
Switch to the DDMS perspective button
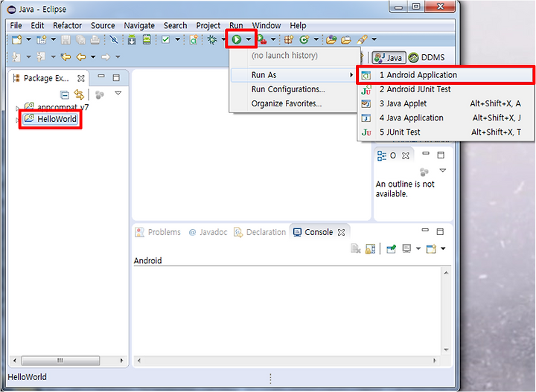coord(427,58)
